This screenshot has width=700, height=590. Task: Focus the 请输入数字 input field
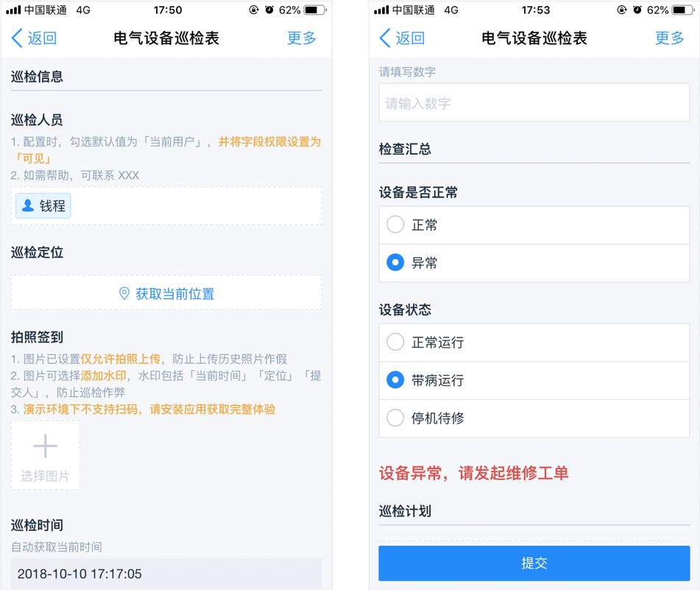point(534,102)
